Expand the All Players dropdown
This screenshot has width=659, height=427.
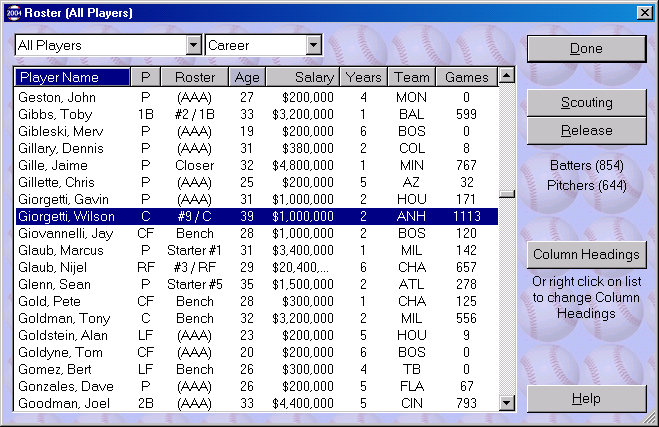194,46
